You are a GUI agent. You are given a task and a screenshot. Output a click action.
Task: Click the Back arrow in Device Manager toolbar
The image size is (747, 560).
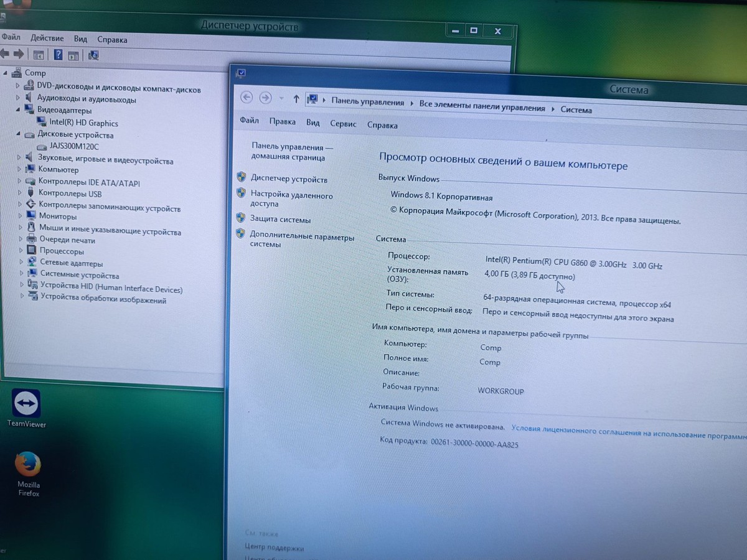pyautogui.click(x=4, y=54)
